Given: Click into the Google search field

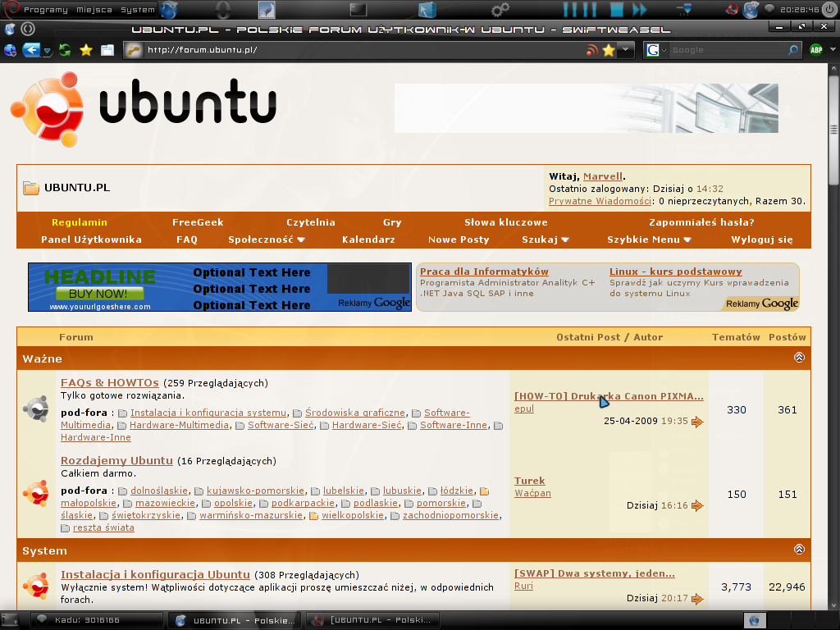Looking at the screenshot, I should click(728, 50).
